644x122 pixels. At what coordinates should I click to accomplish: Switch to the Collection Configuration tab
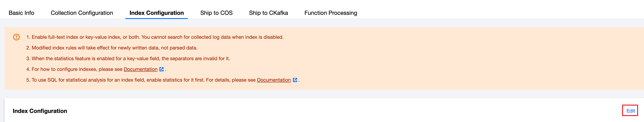pyautogui.click(x=82, y=13)
